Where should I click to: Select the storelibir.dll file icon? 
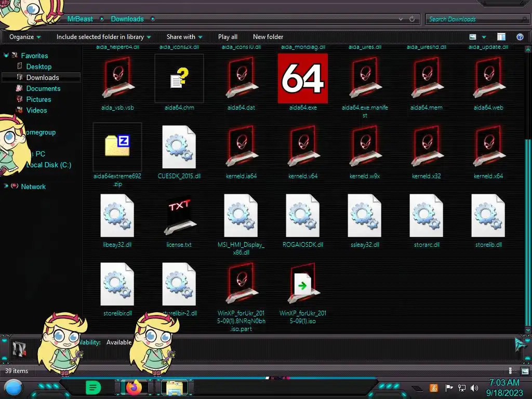click(x=117, y=284)
